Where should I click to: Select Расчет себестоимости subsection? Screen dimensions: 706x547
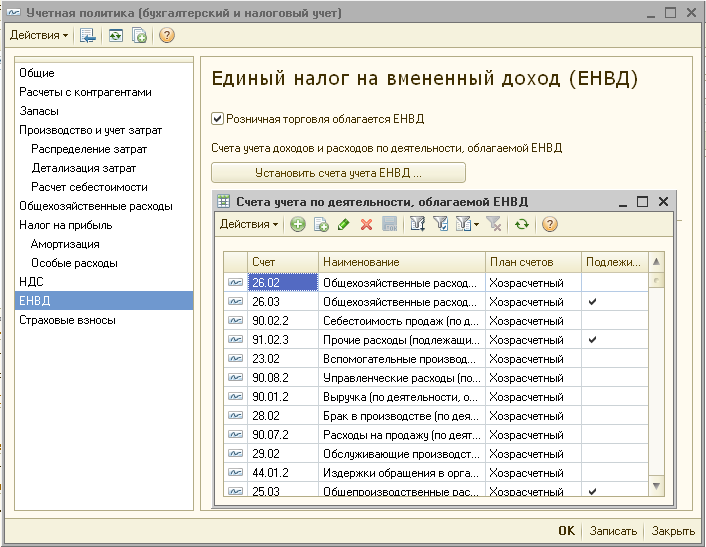[x=89, y=187]
